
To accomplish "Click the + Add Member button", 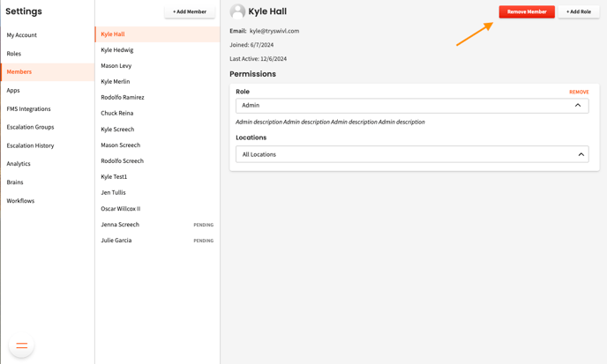I will coord(190,11).
